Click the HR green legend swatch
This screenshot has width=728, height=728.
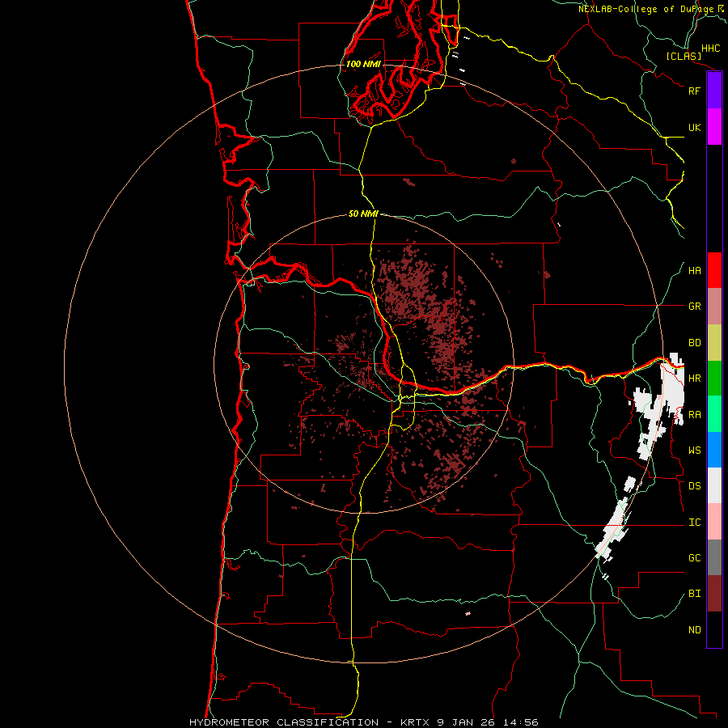tap(714, 379)
